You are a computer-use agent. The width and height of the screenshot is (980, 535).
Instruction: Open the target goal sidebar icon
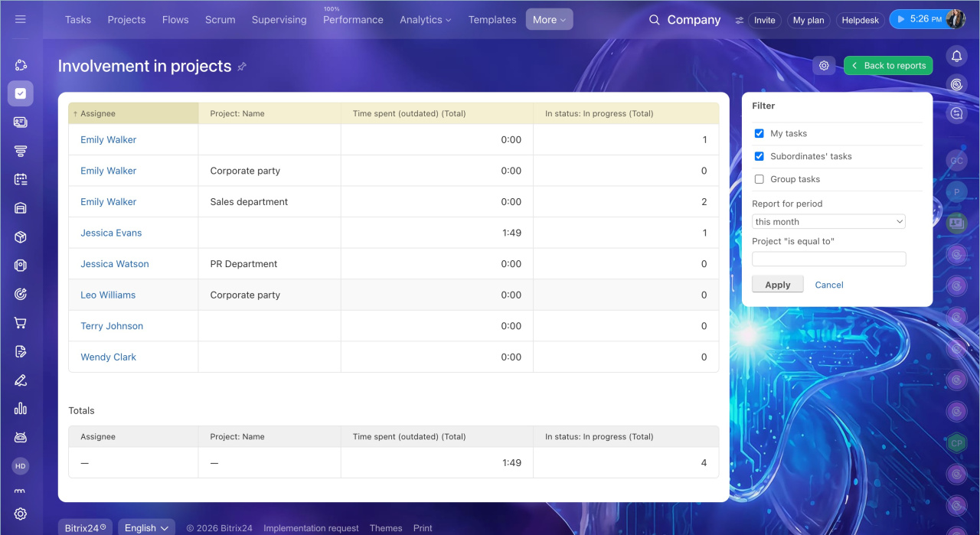coord(21,294)
